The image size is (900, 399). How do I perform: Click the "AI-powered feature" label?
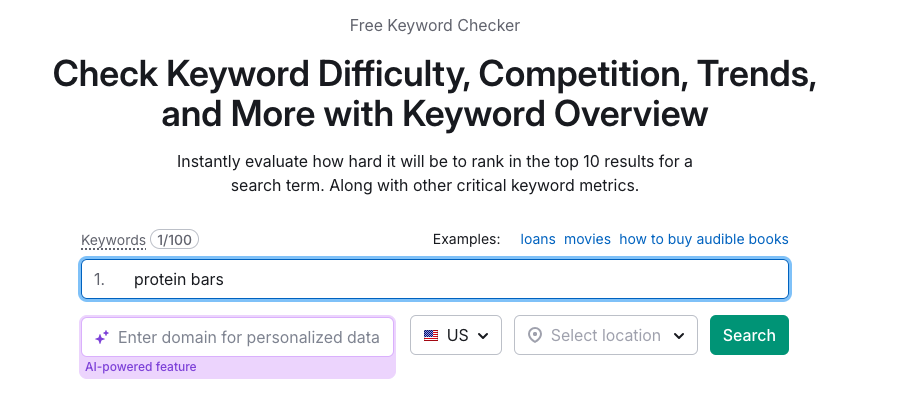pos(141,367)
